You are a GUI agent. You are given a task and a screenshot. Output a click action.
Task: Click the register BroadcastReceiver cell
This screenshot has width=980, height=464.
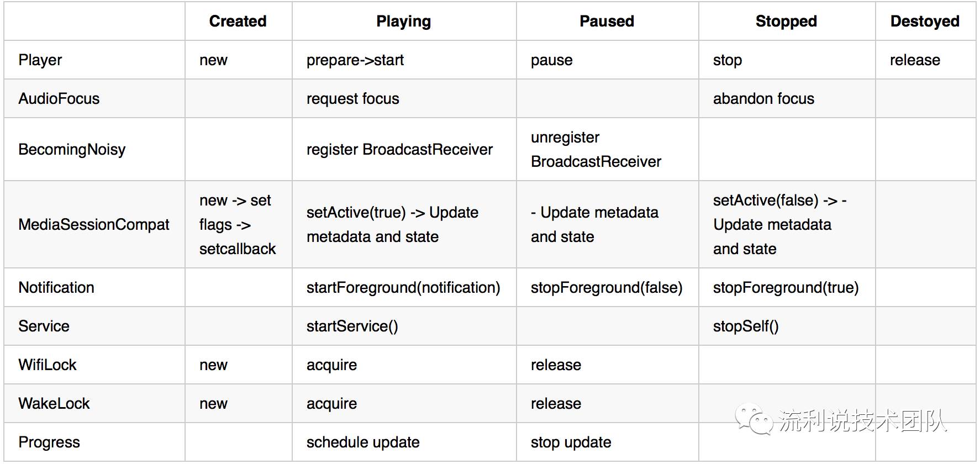(399, 149)
